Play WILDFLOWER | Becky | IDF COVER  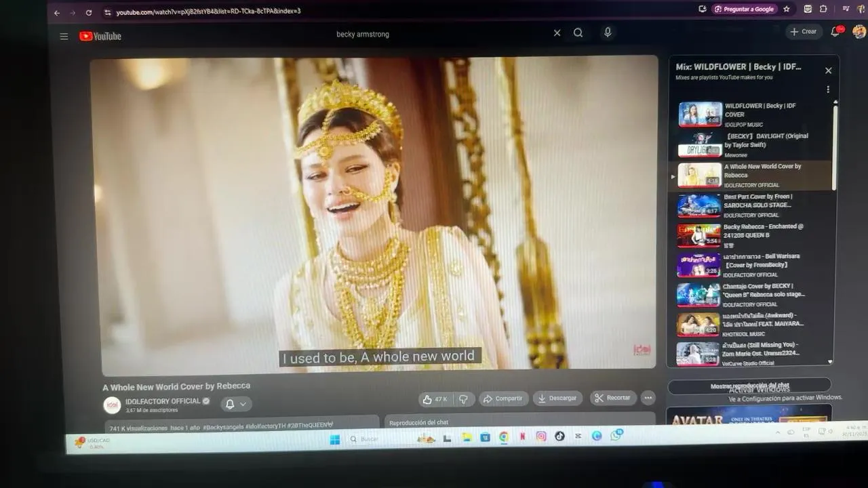pos(754,115)
